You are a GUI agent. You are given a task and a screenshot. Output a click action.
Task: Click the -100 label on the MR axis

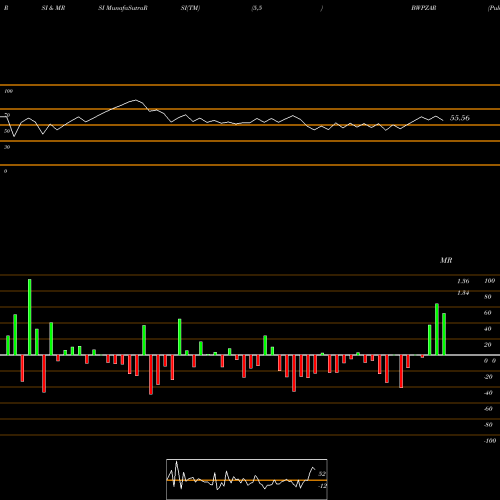coord(489,441)
